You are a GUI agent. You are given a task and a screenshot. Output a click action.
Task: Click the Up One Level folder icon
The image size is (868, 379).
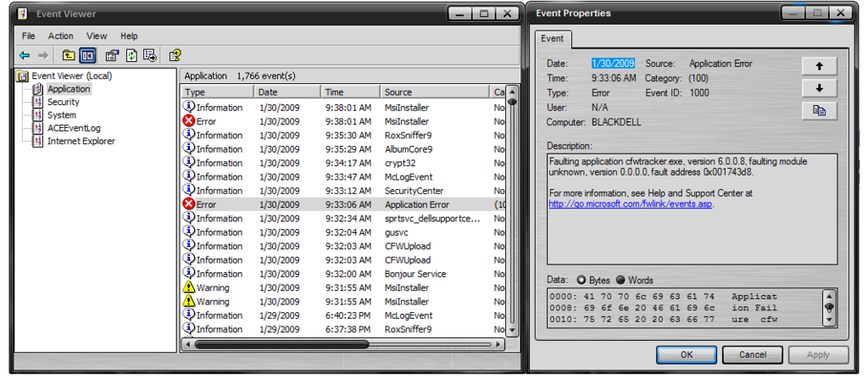coord(69,56)
